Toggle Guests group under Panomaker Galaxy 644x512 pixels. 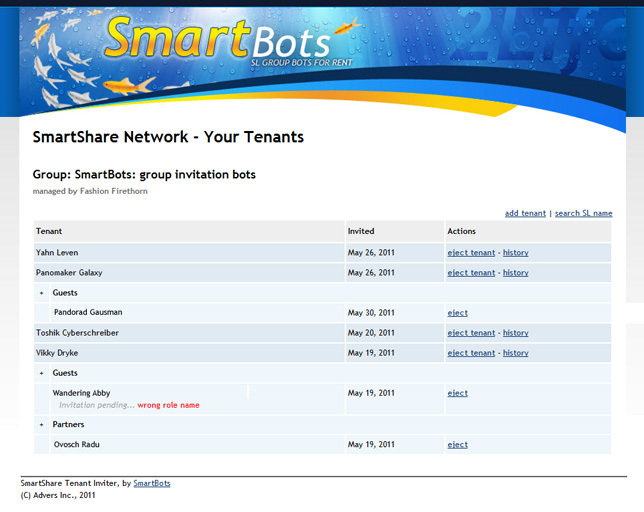pyautogui.click(x=41, y=293)
